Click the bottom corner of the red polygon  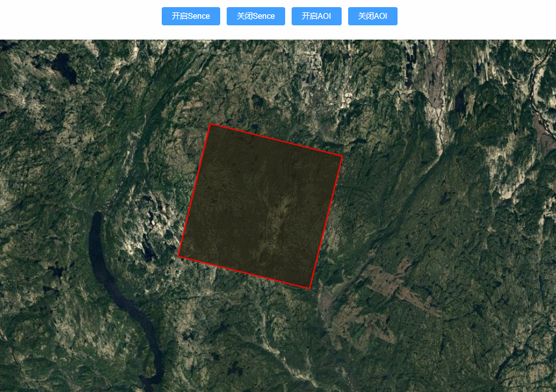[x=310, y=289]
